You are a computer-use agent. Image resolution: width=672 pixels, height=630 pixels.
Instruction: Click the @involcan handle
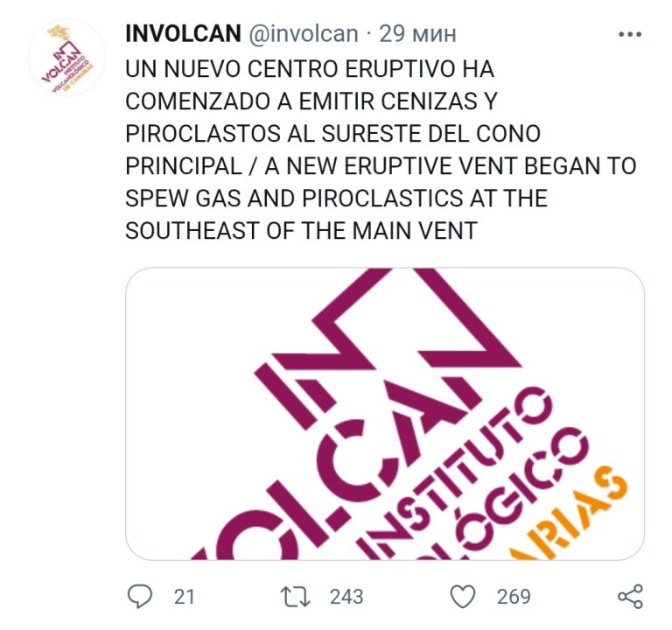(304, 34)
